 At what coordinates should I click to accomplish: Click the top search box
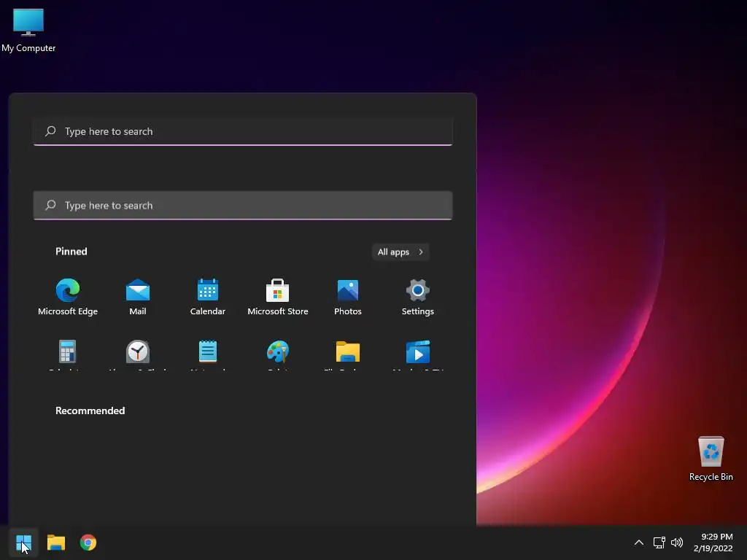pyautogui.click(x=242, y=131)
